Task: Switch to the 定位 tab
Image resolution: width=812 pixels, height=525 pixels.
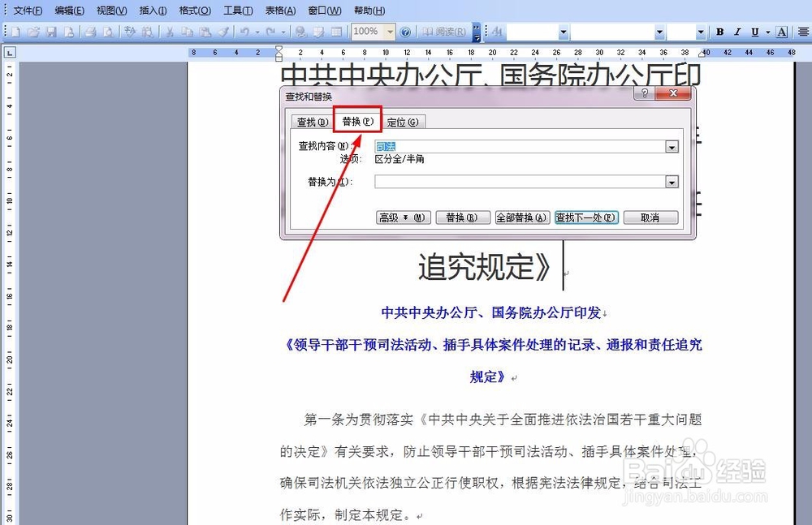Action: point(404,120)
